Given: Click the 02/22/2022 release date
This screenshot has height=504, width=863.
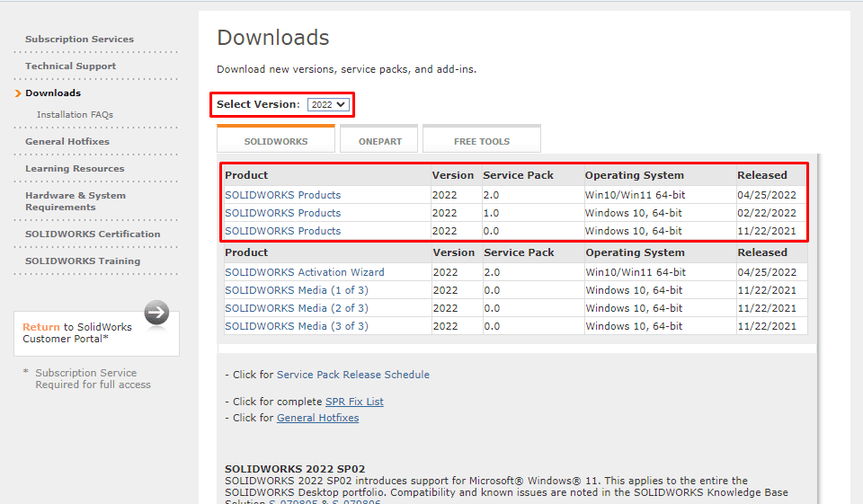Looking at the screenshot, I should [767, 213].
